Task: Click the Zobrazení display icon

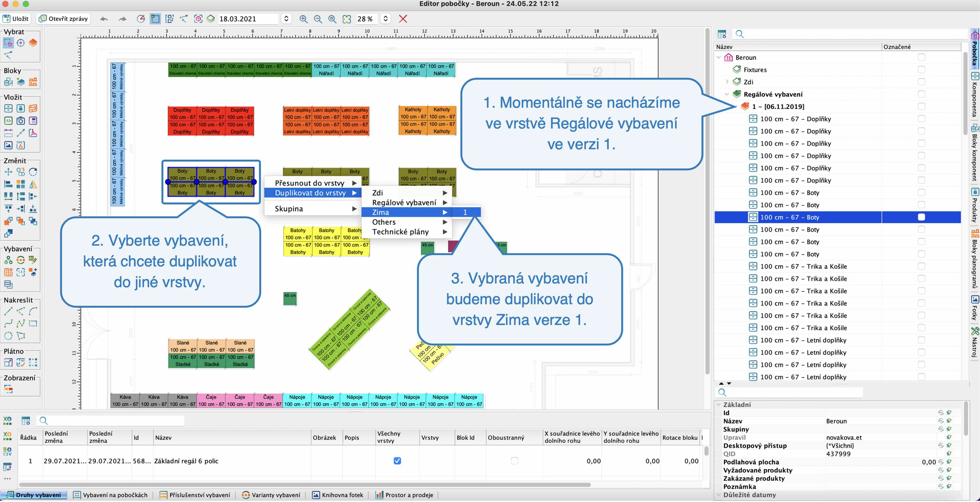Action: pyautogui.click(x=8, y=389)
